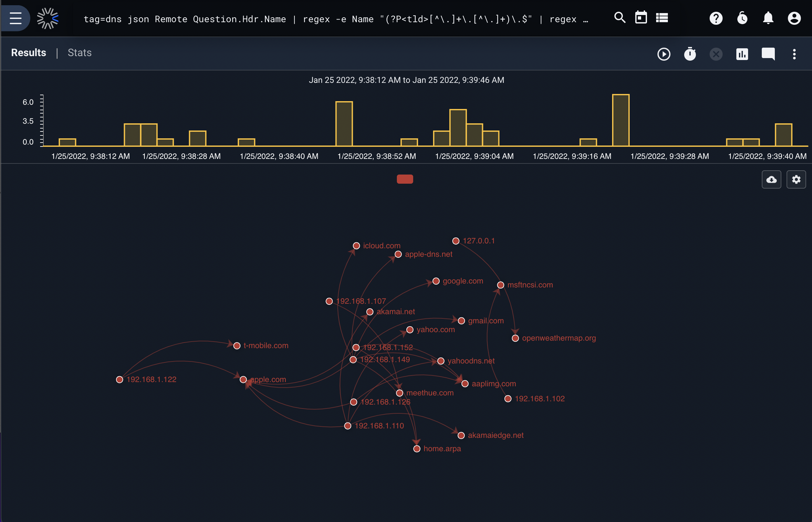Select the google.com node

pos(436,281)
